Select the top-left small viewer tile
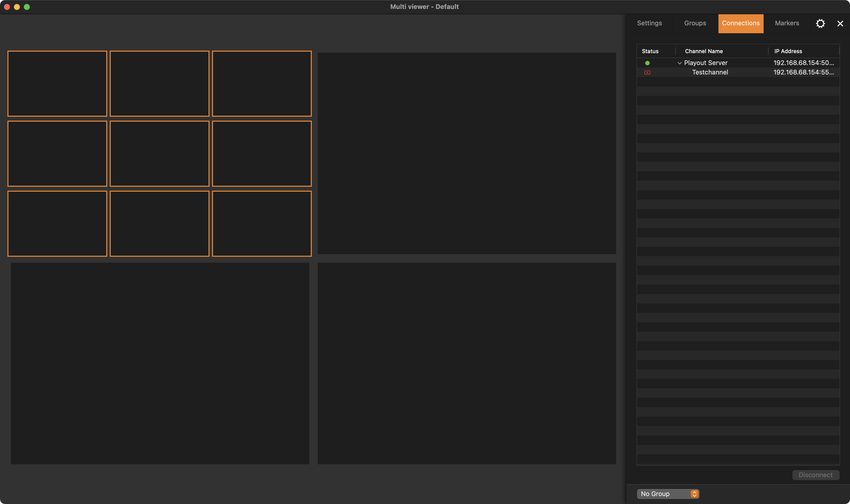This screenshot has height=504, width=850. (57, 84)
